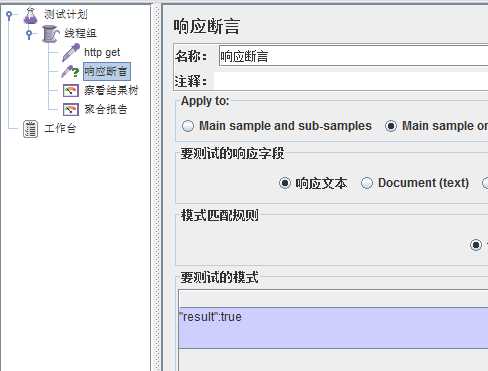Click the 模式匹配规则 section label
This screenshot has height=371, width=488.
219,216
